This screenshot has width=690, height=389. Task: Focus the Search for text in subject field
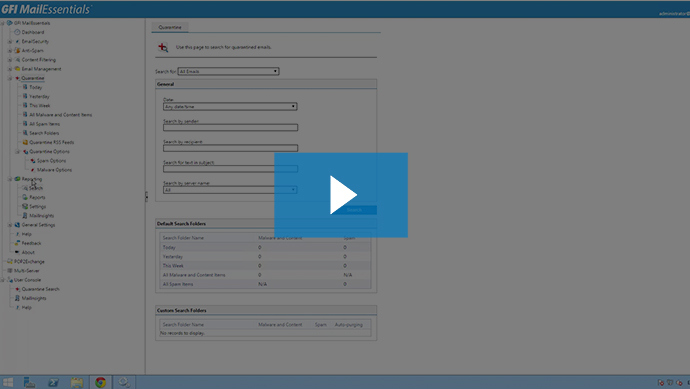coord(230,169)
